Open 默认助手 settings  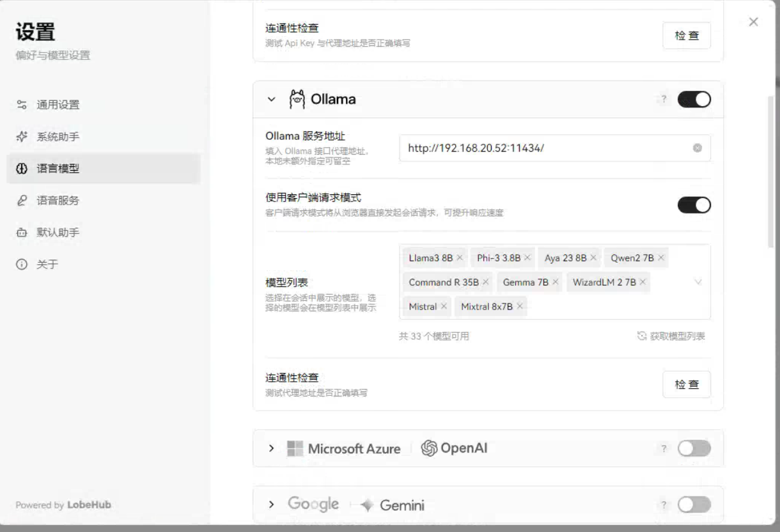click(104, 233)
